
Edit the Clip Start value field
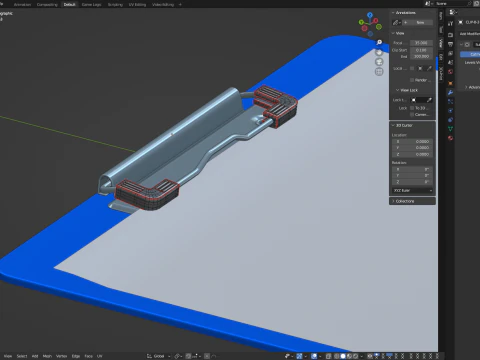pyautogui.click(x=421, y=50)
